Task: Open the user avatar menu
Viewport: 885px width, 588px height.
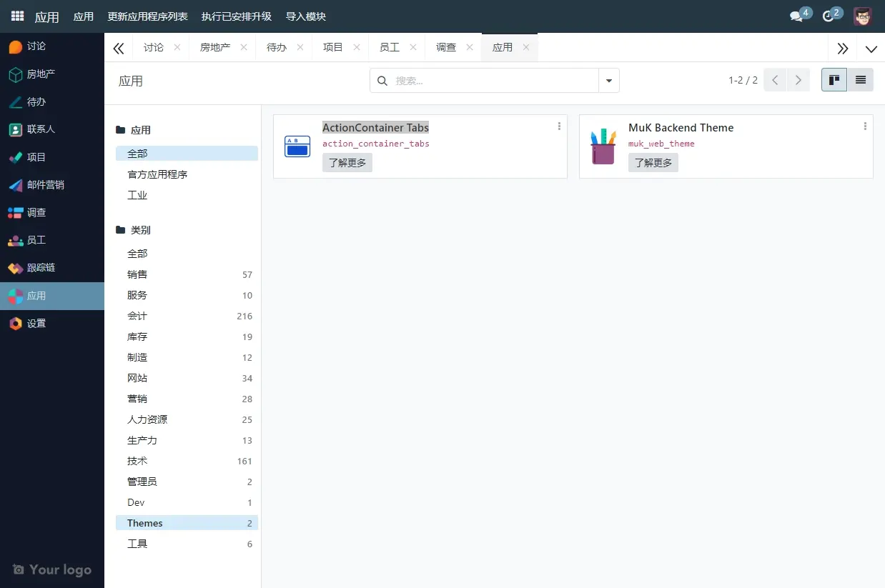Action: 863,16
